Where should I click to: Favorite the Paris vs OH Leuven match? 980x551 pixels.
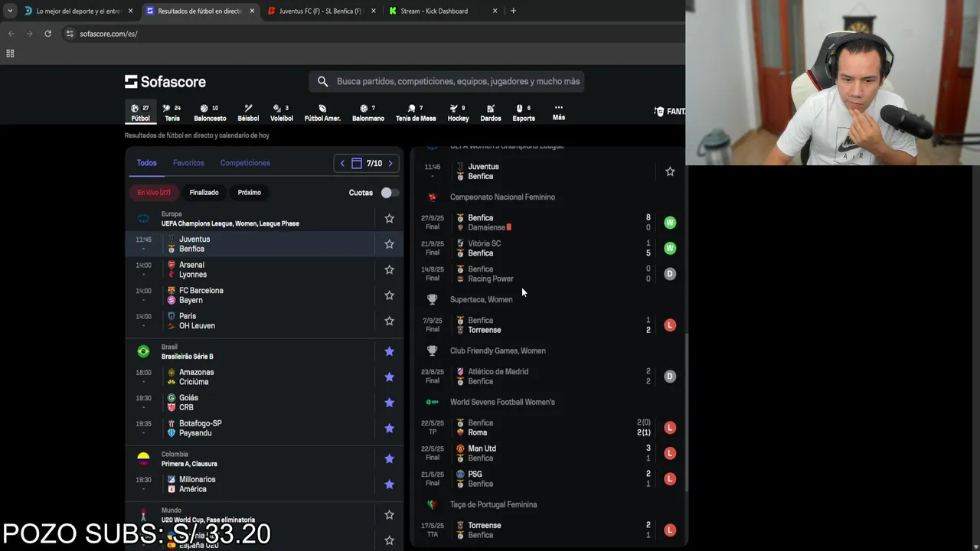389,321
